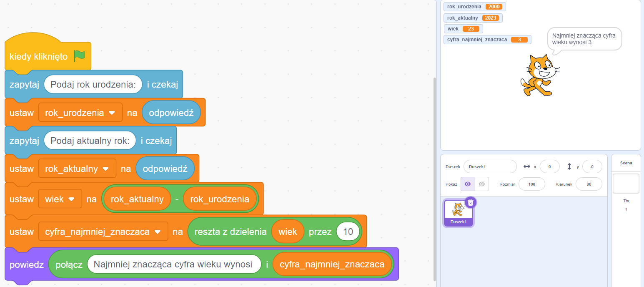Click the powiedz block speech command
This screenshot has height=287, width=644.
(x=26, y=264)
